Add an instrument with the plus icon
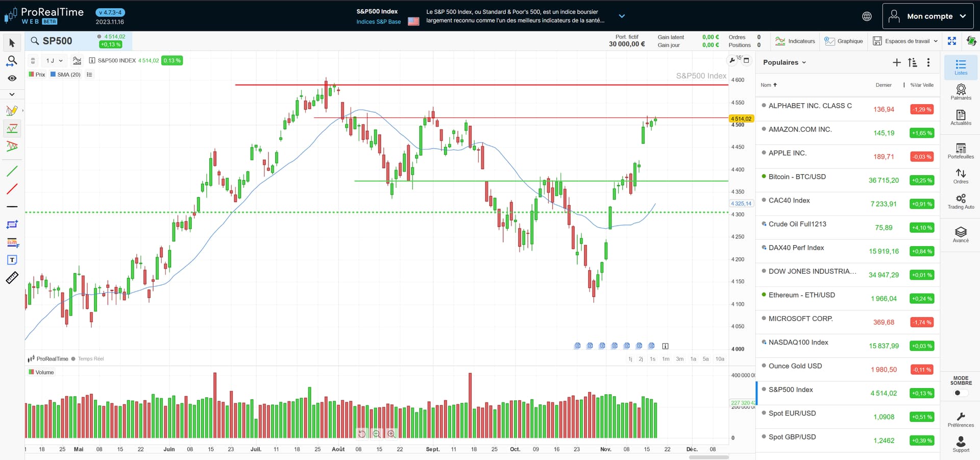 pos(897,62)
